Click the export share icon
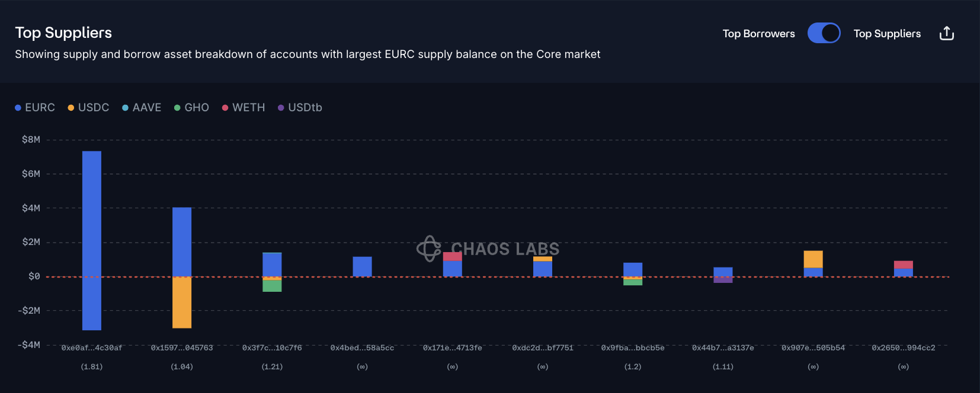The width and height of the screenshot is (980, 393). [x=946, y=33]
